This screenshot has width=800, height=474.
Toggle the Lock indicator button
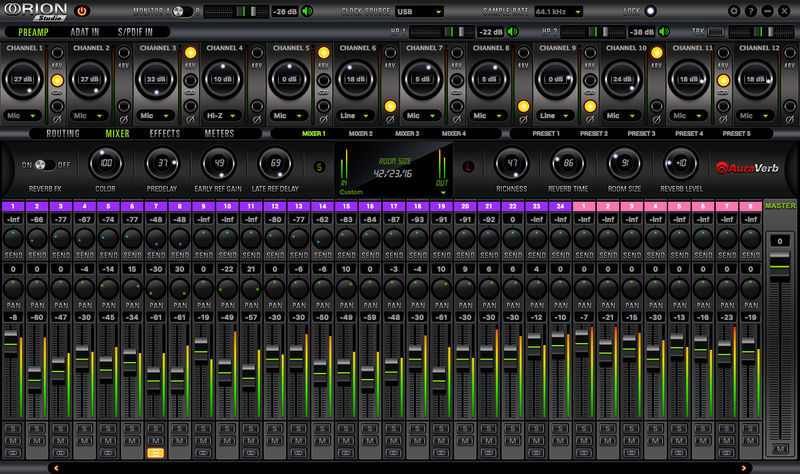click(x=650, y=11)
